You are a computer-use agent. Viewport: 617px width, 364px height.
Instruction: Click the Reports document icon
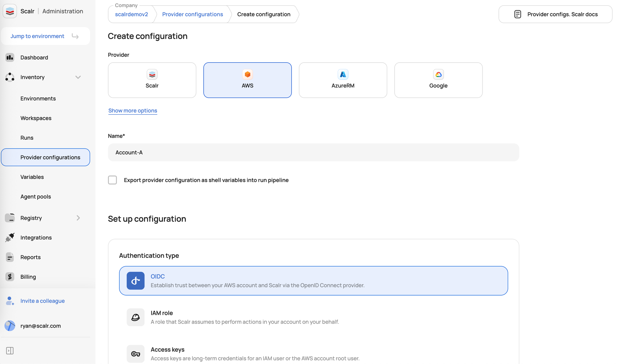[x=10, y=257]
